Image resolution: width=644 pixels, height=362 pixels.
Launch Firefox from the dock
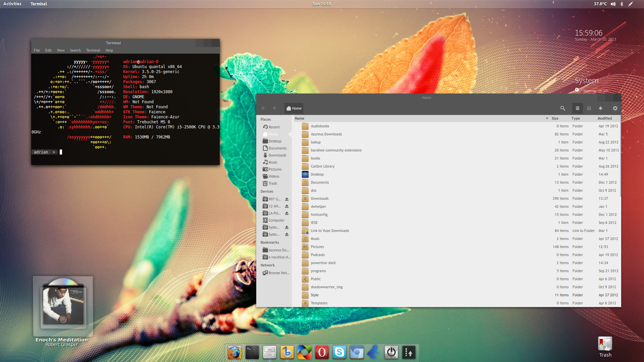coord(235,353)
